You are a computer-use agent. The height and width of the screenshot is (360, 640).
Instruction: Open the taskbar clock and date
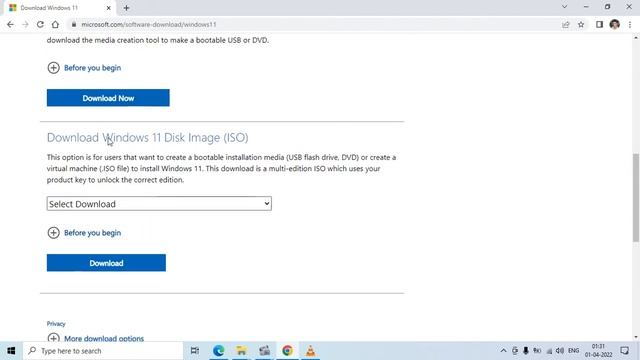(598, 351)
